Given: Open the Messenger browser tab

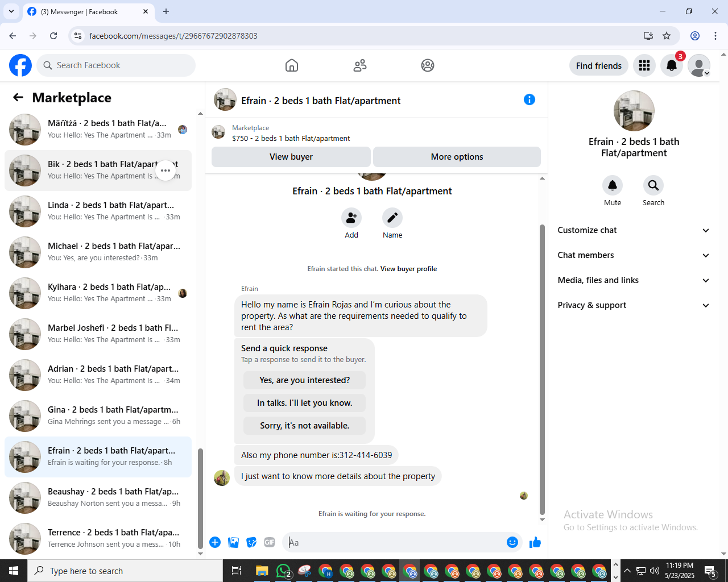Looking at the screenshot, I should click(88, 11).
